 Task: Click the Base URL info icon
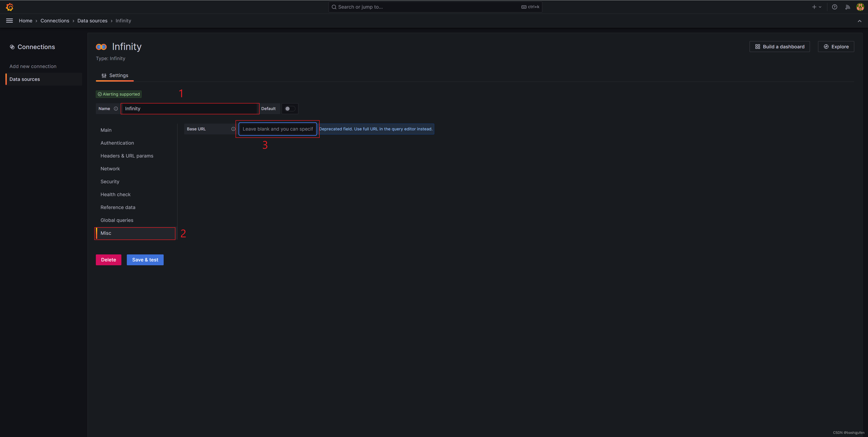click(233, 129)
